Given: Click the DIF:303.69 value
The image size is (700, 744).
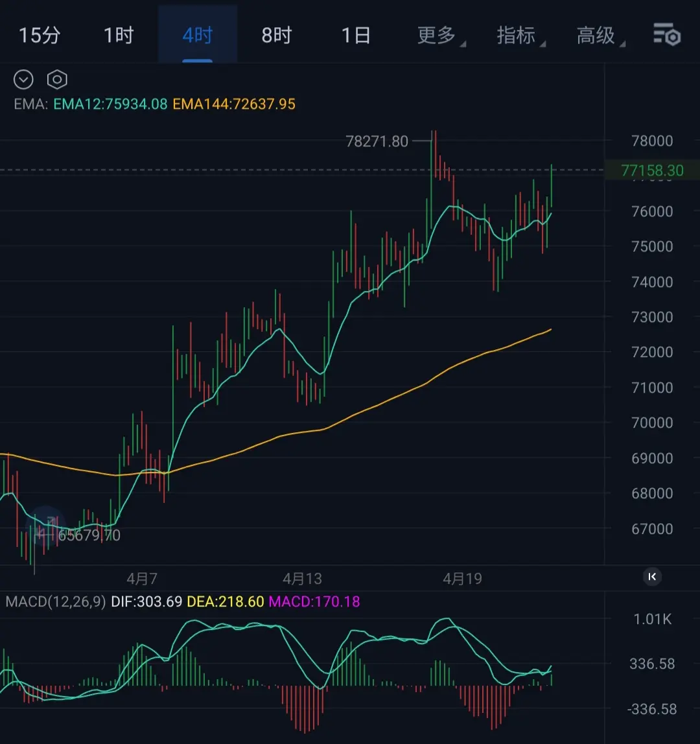Looking at the screenshot, I should 146,601.
